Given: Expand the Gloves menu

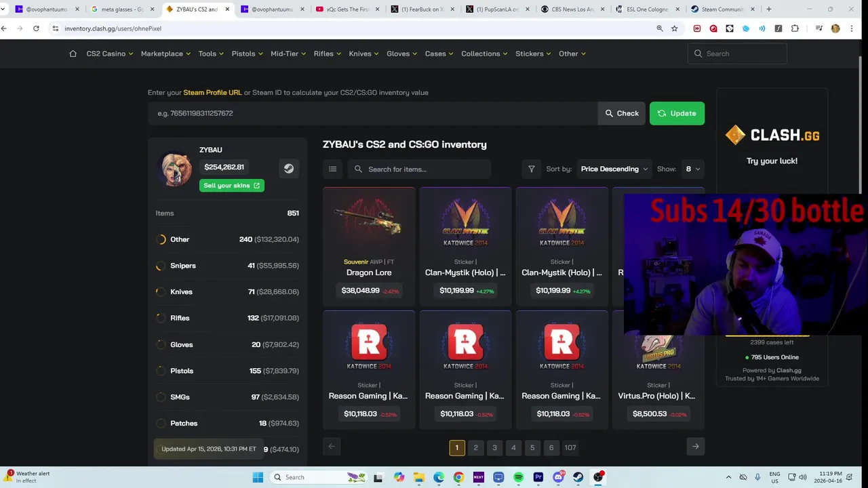Looking at the screenshot, I should coord(401,54).
